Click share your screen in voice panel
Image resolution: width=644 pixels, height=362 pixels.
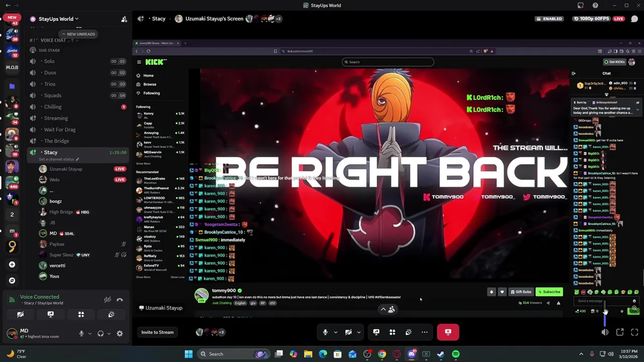tap(50, 314)
